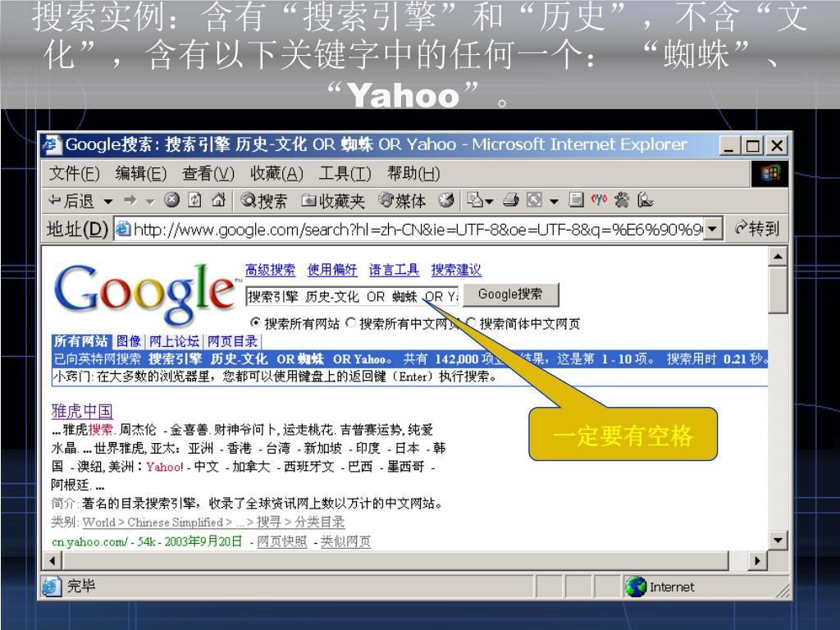This screenshot has height=630, width=840.
Task: Click the vertical scrollbar thumb
Action: click(778, 290)
